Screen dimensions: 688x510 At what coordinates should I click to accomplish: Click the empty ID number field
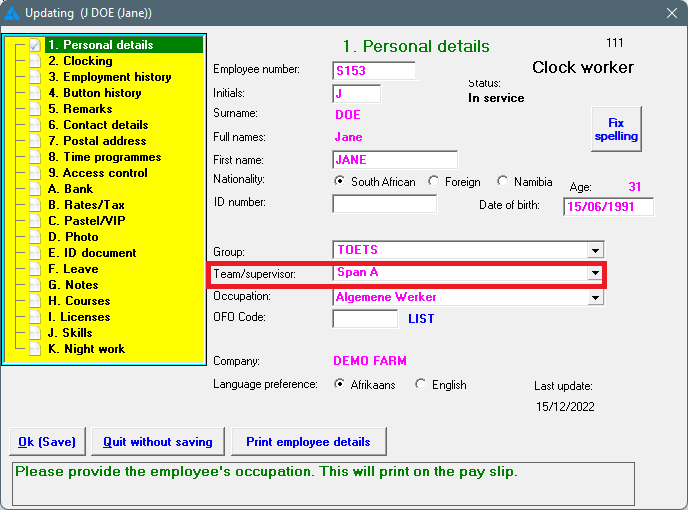point(384,204)
